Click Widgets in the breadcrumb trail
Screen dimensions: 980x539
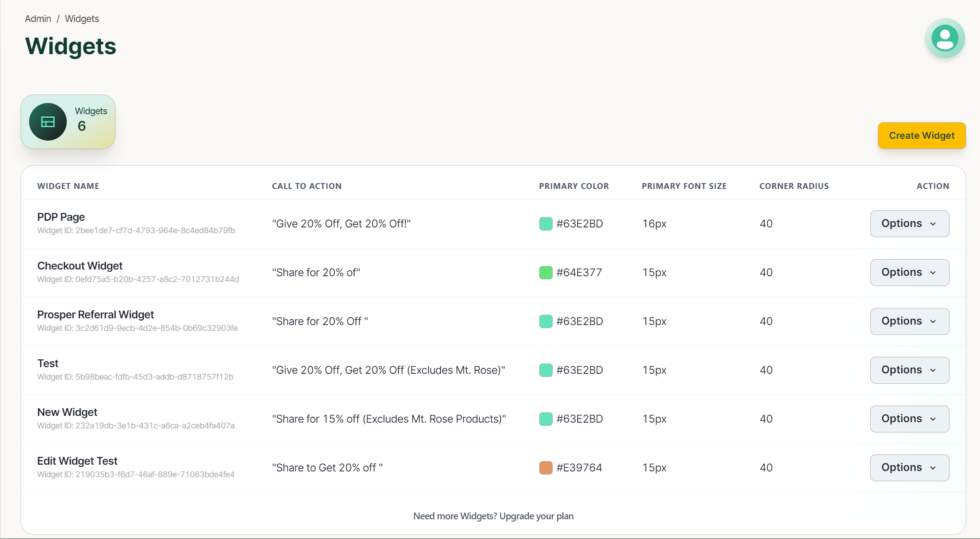pos(82,19)
